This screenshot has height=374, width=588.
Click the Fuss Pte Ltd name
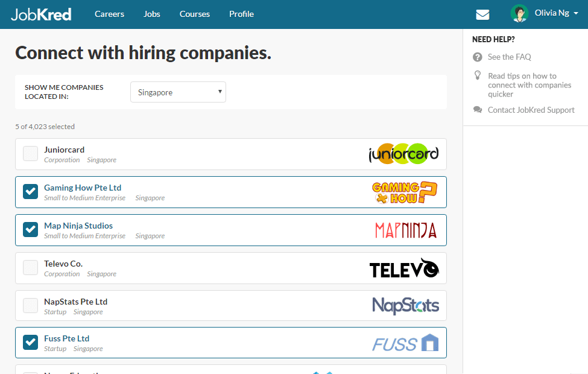[x=67, y=338]
